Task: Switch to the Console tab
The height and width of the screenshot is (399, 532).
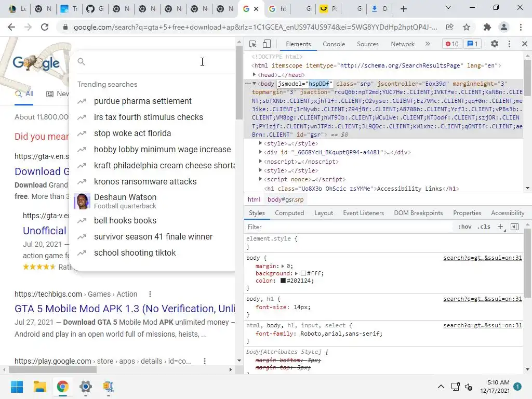Action: 334,44
